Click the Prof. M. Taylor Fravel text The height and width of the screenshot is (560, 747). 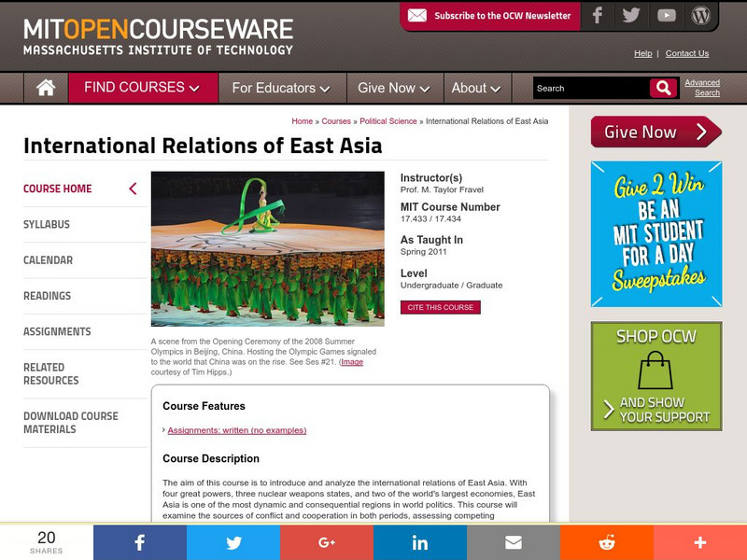(442, 189)
